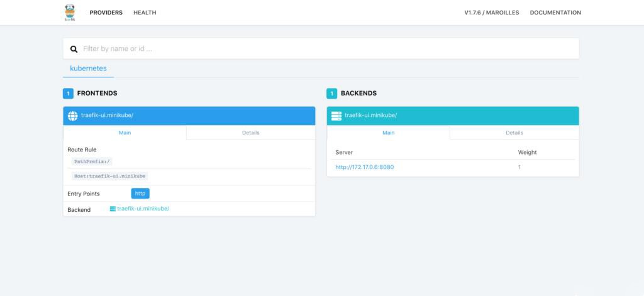Click the V1.7.6 / Maroilles version link
The width and height of the screenshot is (644, 296).
point(491,13)
